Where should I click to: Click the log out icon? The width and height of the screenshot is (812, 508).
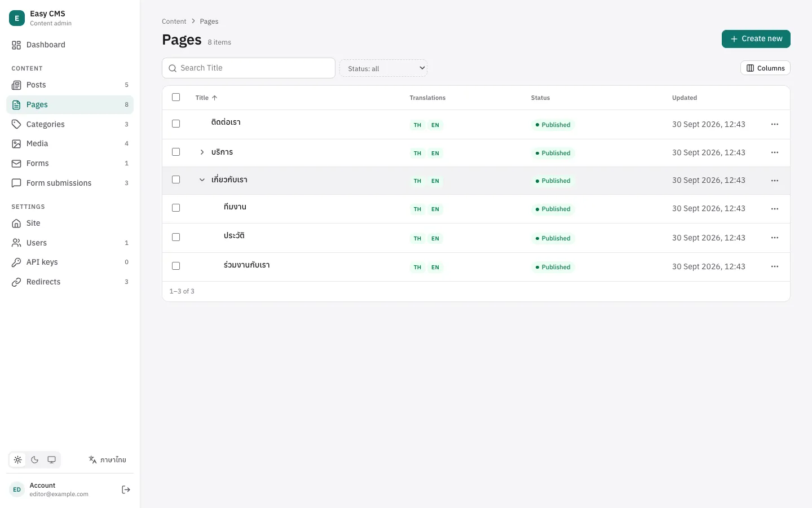(126, 489)
